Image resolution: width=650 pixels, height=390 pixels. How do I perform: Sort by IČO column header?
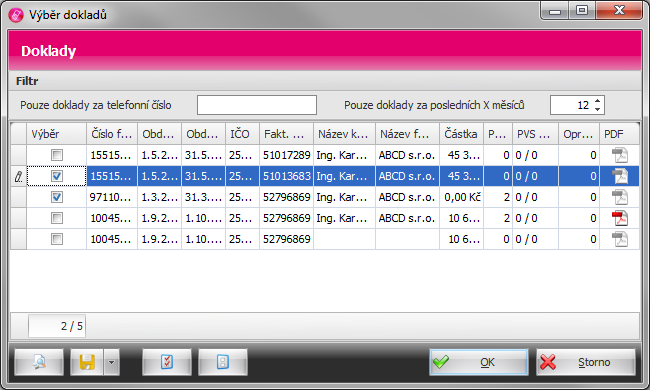(243, 134)
